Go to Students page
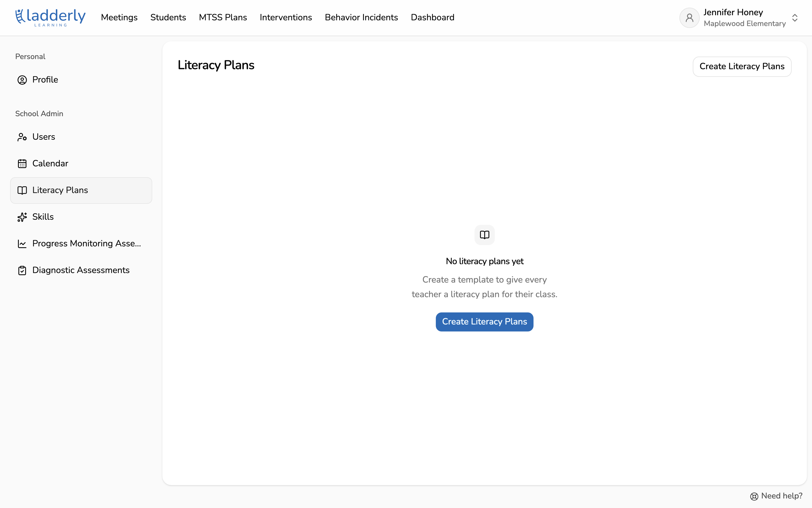812x508 pixels. pyautogui.click(x=168, y=18)
